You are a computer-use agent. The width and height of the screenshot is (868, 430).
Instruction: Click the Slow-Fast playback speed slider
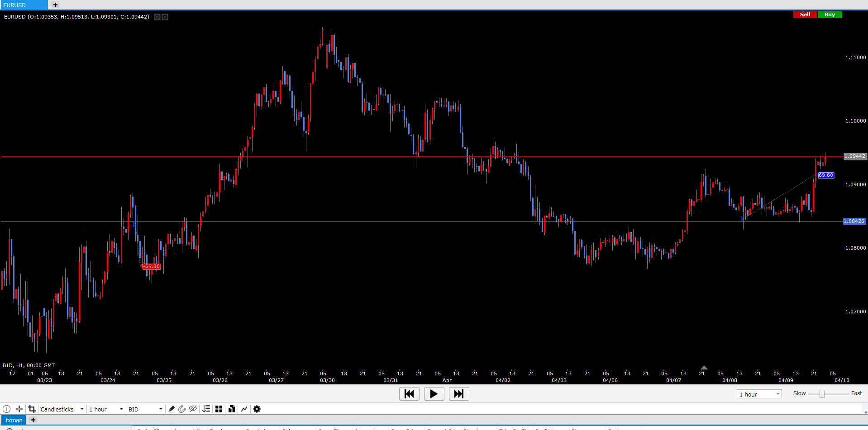822,394
